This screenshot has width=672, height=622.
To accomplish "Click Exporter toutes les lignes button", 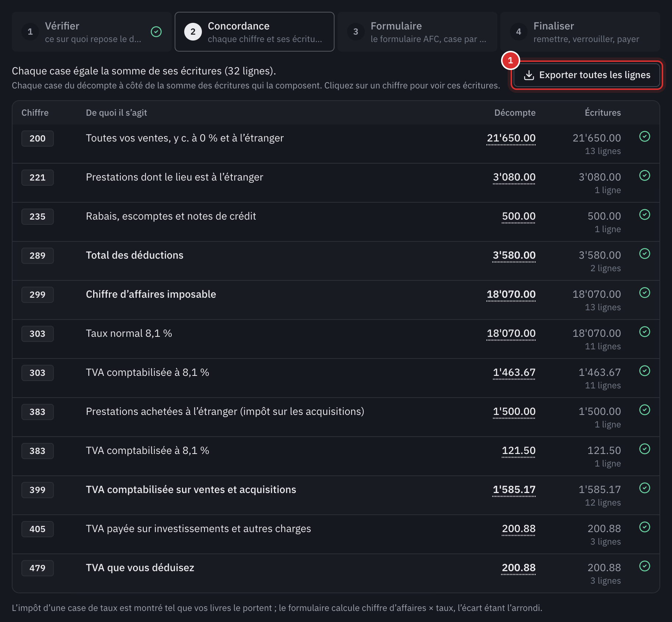I will pyautogui.click(x=587, y=75).
